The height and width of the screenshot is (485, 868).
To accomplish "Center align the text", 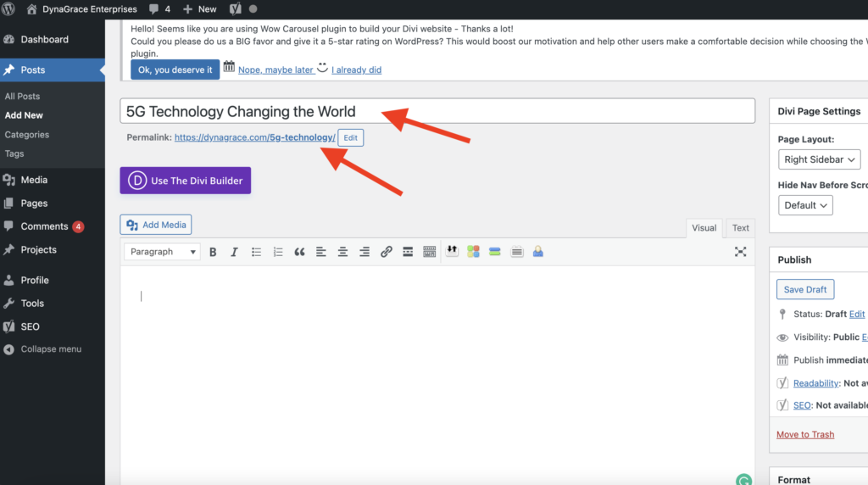I will tap(342, 252).
